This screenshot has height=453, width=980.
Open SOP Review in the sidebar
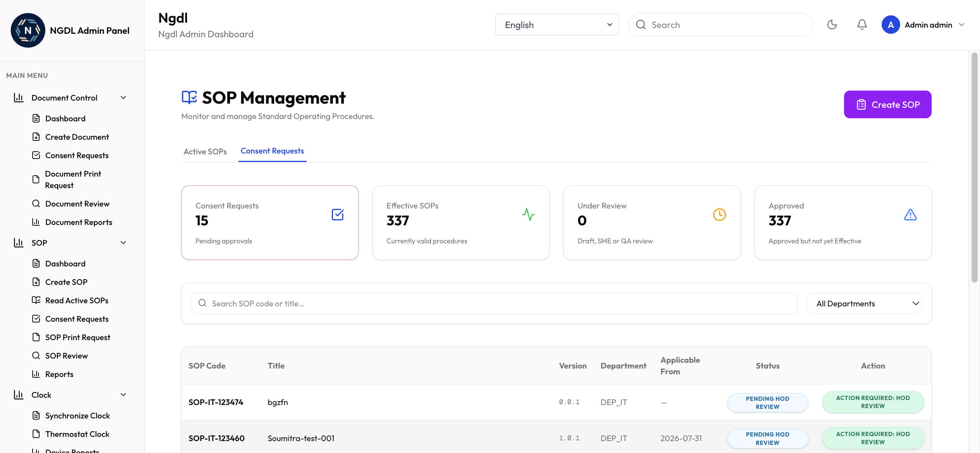tap(66, 356)
